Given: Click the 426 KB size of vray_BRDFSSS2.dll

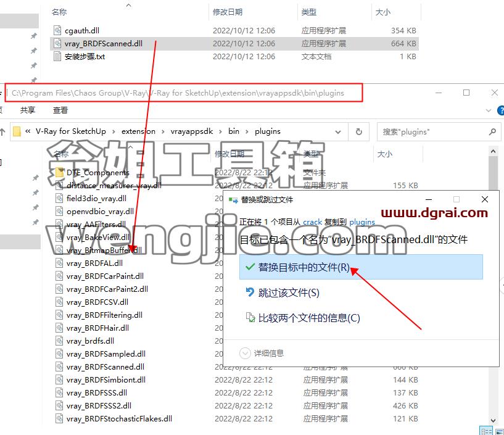Looking at the screenshot, I should [x=405, y=406].
